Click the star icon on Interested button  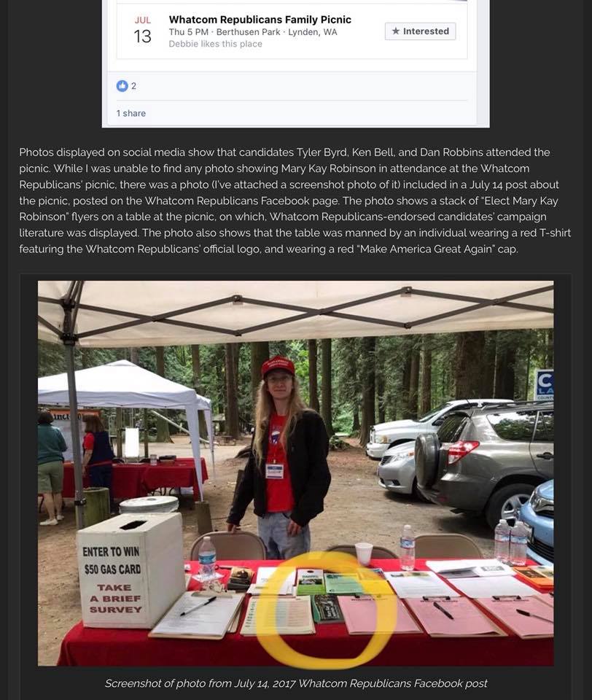coord(396,31)
